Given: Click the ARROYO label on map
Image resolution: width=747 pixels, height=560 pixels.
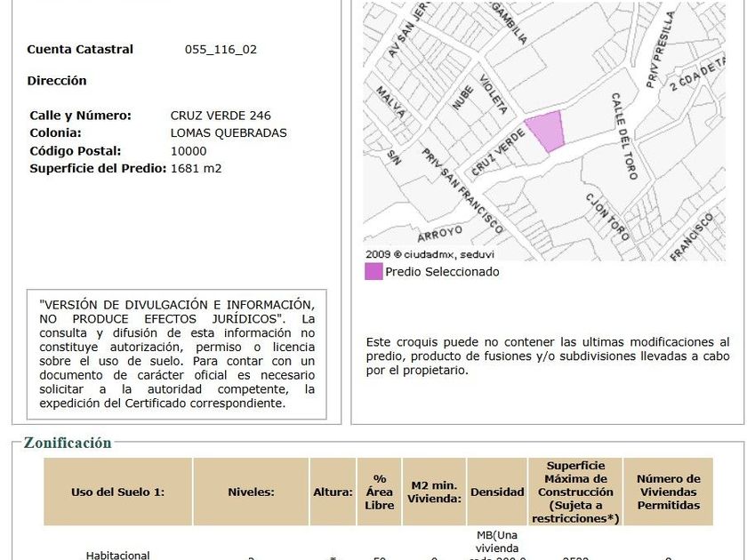Looking at the screenshot, I should [x=439, y=233].
